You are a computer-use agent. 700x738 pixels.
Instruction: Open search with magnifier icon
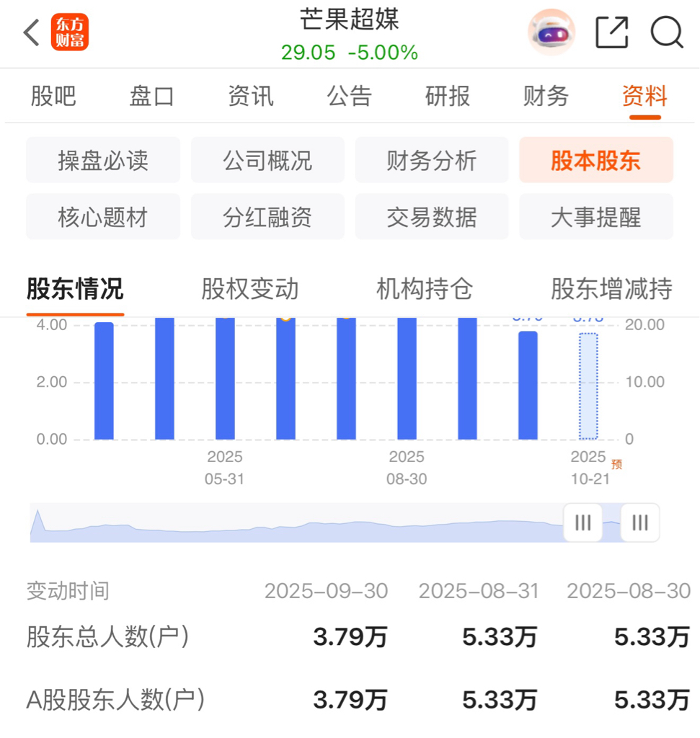tap(667, 32)
